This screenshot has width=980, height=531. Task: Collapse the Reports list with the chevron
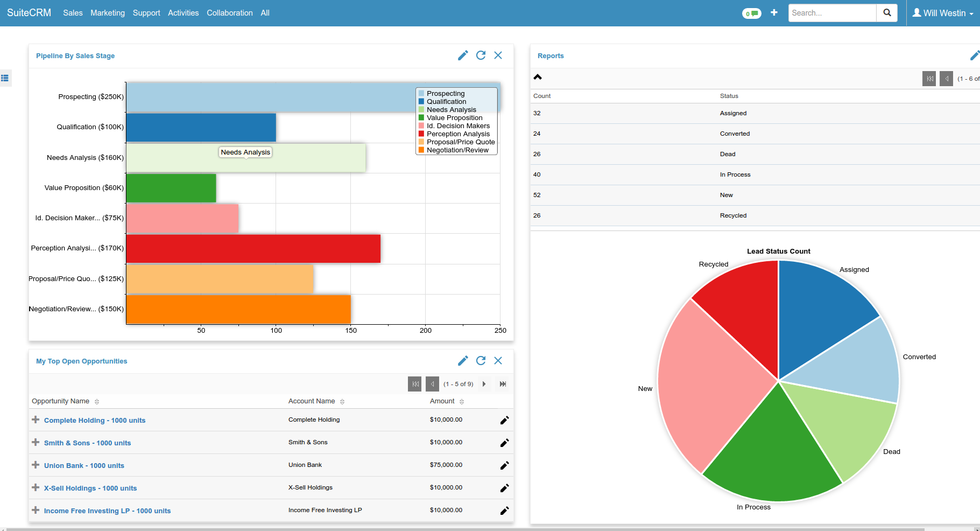[538, 77]
